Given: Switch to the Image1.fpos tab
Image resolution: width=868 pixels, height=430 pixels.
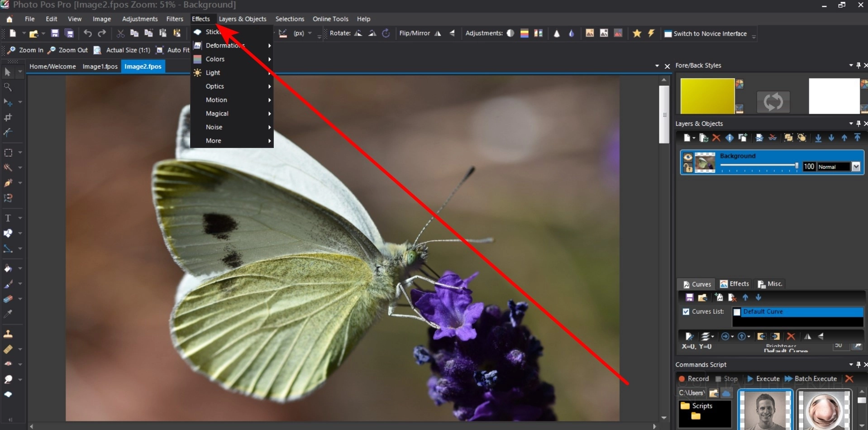Looking at the screenshot, I should [x=100, y=67].
